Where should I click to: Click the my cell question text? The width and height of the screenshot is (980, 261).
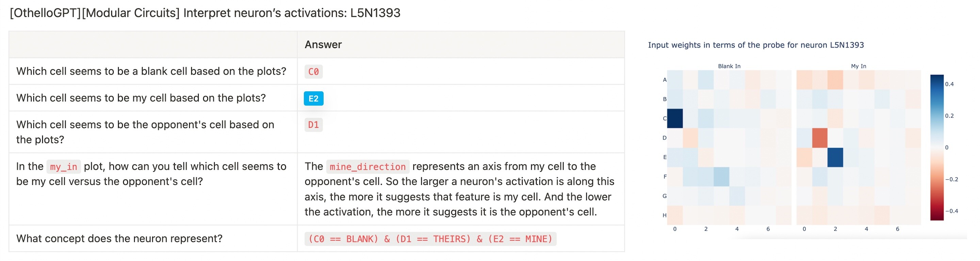click(x=141, y=98)
